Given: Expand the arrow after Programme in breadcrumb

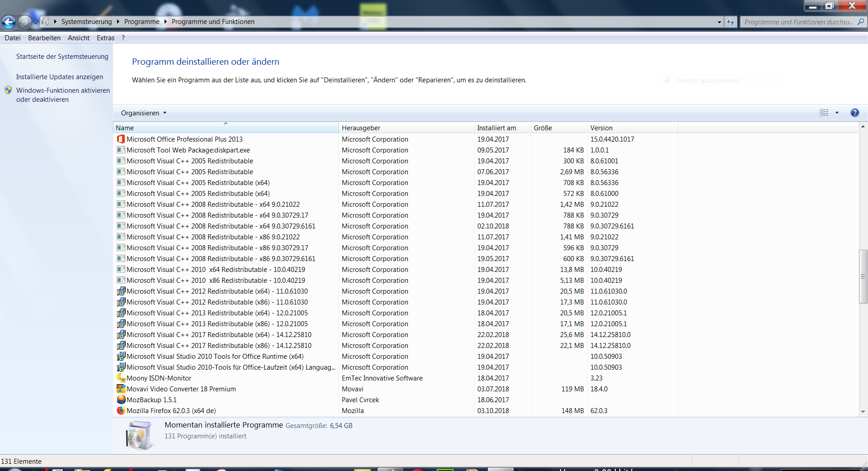Looking at the screenshot, I should coord(165,21).
